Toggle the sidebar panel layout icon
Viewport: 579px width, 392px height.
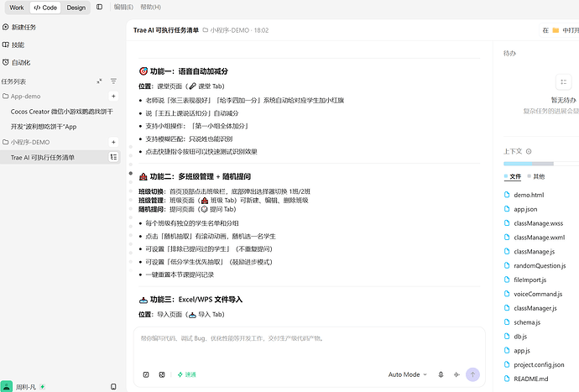[x=99, y=7]
